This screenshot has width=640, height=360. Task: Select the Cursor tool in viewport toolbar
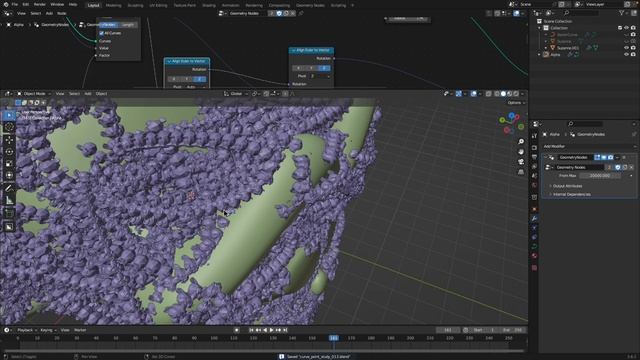click(x=9, y=127)
